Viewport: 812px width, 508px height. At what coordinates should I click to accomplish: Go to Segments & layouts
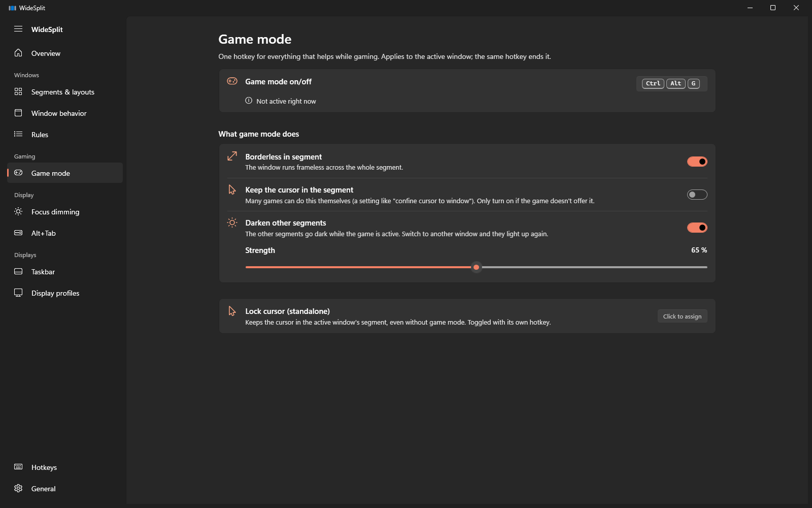coord(65,92)
